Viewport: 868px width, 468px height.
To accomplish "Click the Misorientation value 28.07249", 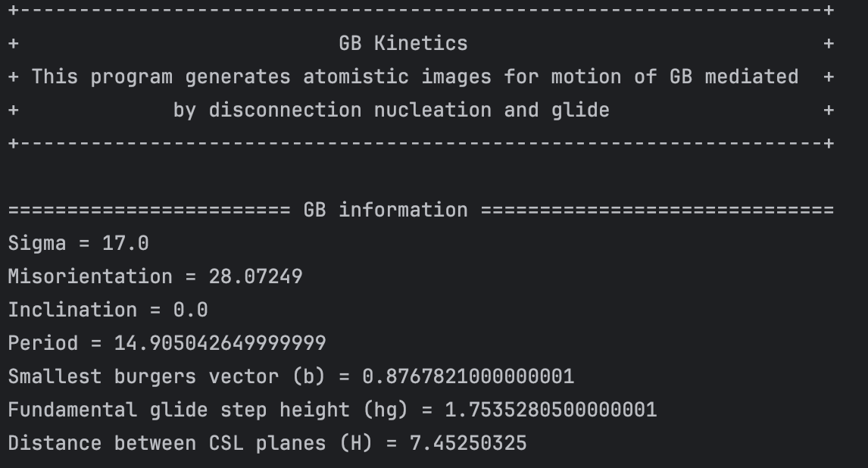I will [x=255, y=277].
